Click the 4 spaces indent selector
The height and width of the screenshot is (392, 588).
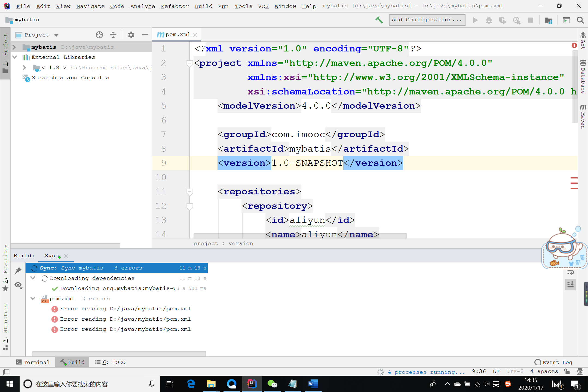544,372
